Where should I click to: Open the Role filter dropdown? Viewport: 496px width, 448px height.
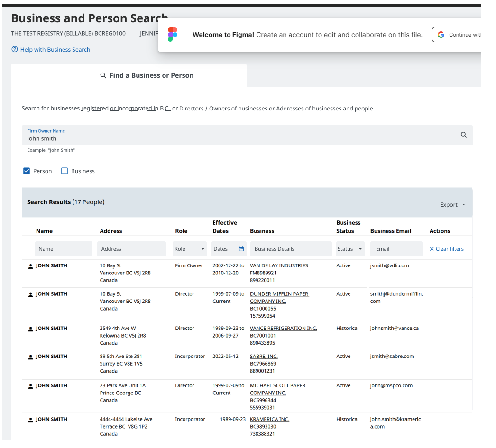tap(189, 248)
